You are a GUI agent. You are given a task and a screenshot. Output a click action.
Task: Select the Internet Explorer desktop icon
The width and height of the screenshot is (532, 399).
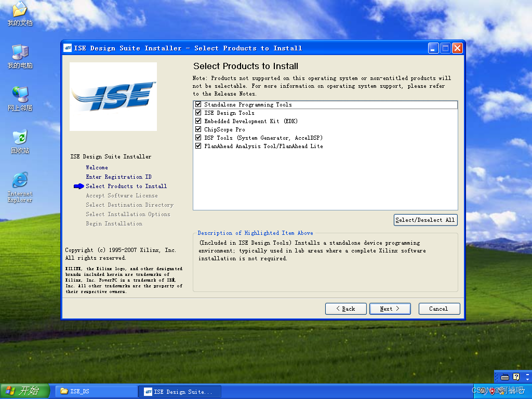point(20,187)
